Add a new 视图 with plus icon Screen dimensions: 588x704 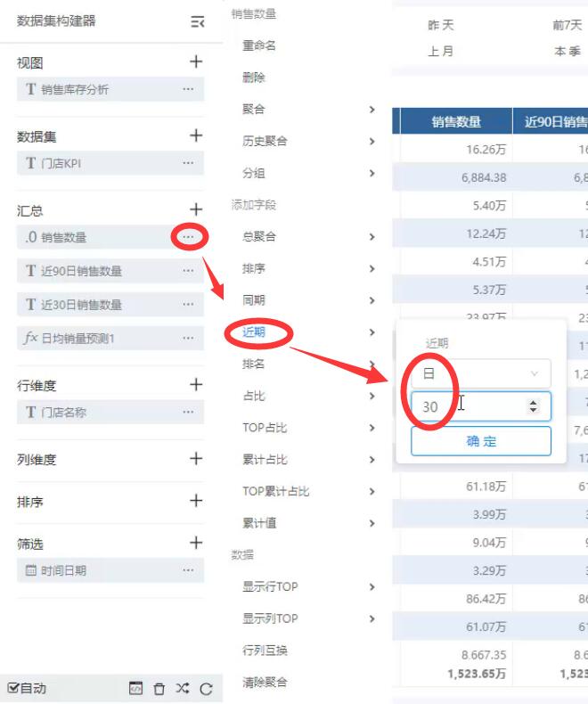196,61
